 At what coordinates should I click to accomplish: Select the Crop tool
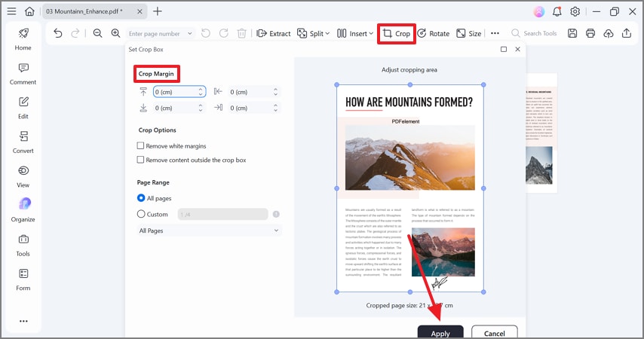[397, 34]
